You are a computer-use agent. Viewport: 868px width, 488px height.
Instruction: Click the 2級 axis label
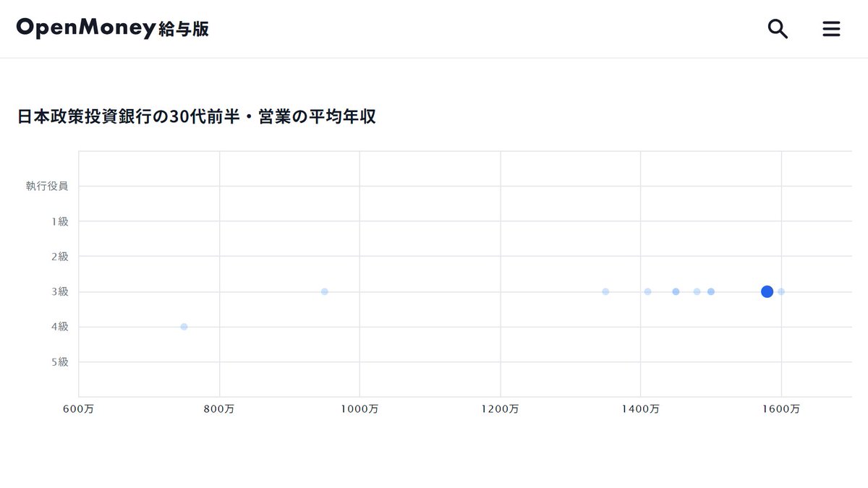pos(60,257)
